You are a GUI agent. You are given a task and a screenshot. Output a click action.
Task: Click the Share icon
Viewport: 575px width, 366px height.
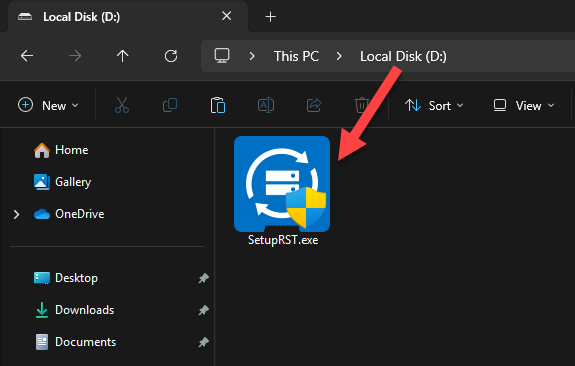pyautogui.click(x=314, y=105)
